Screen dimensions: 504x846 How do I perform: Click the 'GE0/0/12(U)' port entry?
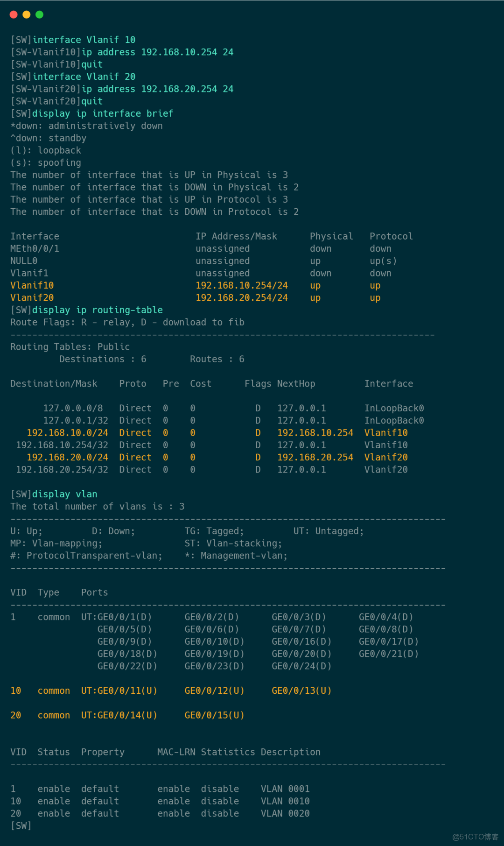coord(215,691)
